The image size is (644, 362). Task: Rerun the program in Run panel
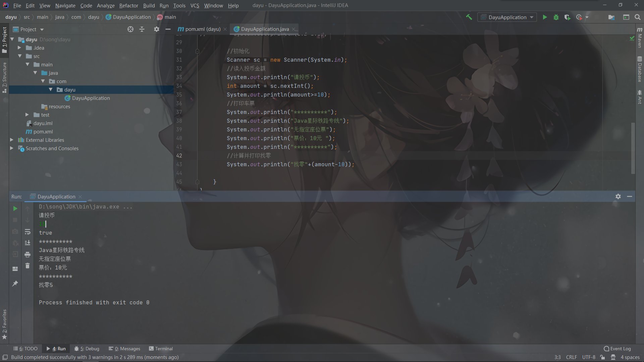click(15, 208)
